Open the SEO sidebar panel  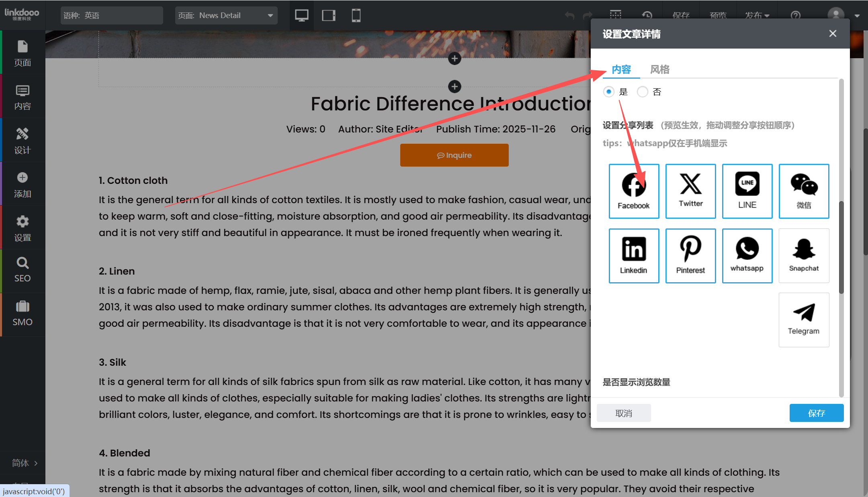[x=23, y=270]
